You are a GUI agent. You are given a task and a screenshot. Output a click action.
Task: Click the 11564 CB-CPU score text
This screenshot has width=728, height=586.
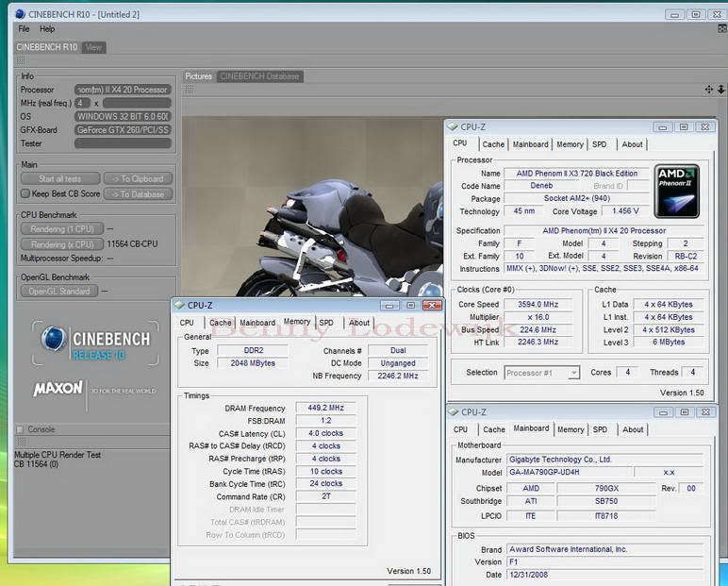(132, 244)
